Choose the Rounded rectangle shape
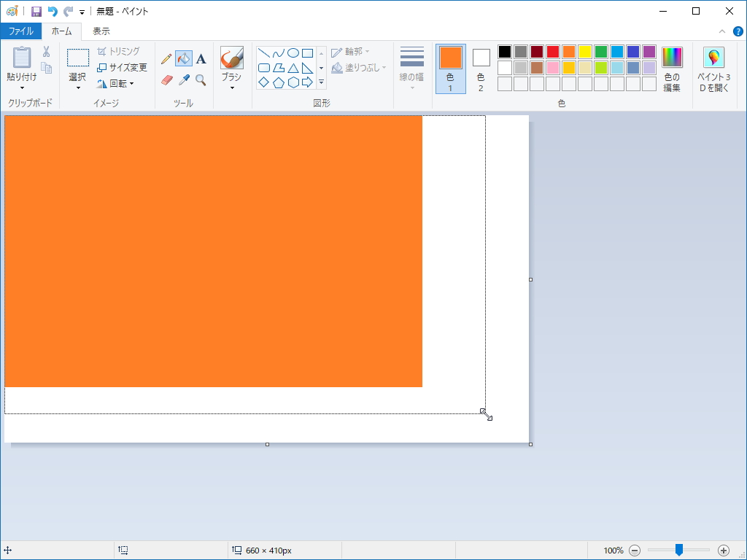Screen dimensions: 747x560 pos(263,68)
